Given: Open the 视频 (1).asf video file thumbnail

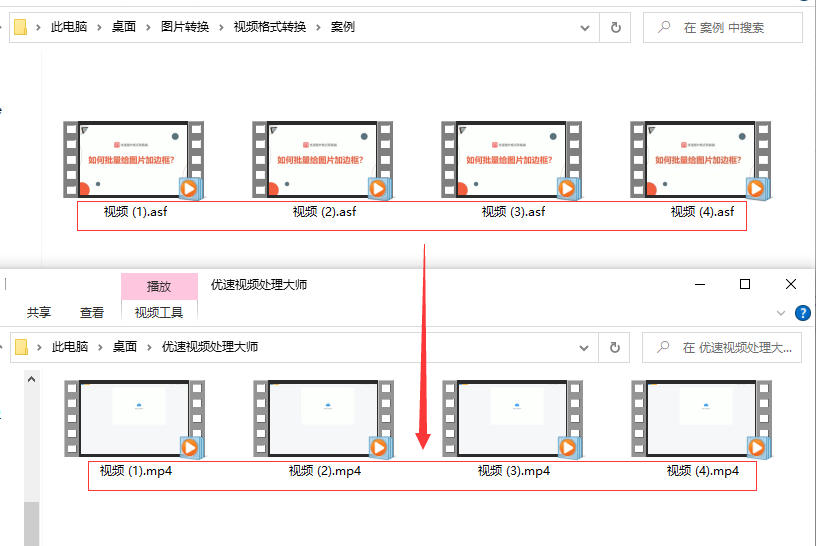Looking at the screenshot, I should pyautogui.click(x=134, y=160).
